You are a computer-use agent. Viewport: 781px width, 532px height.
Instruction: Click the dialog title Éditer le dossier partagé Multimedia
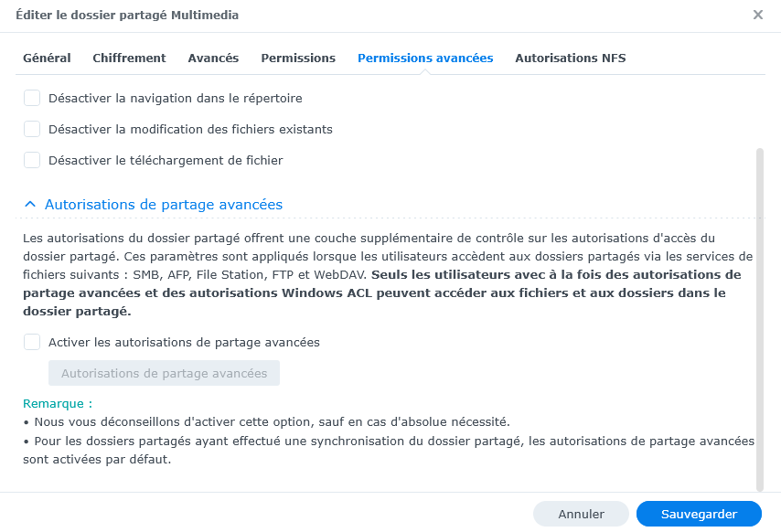[128, 15]
